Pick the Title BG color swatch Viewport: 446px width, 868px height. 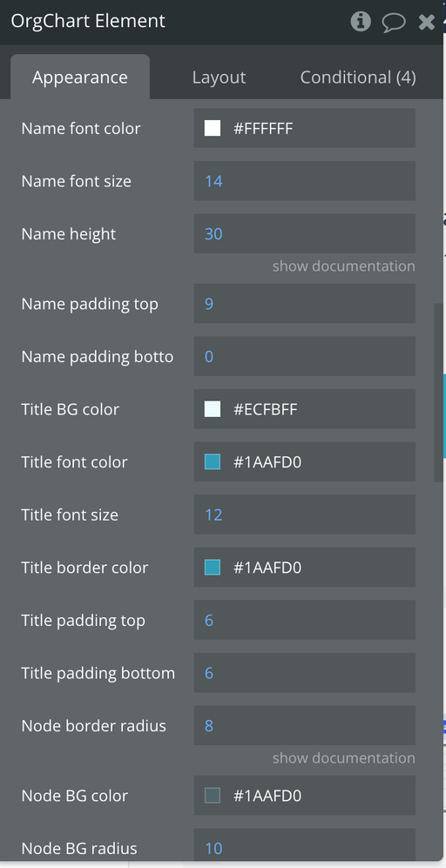213,409
